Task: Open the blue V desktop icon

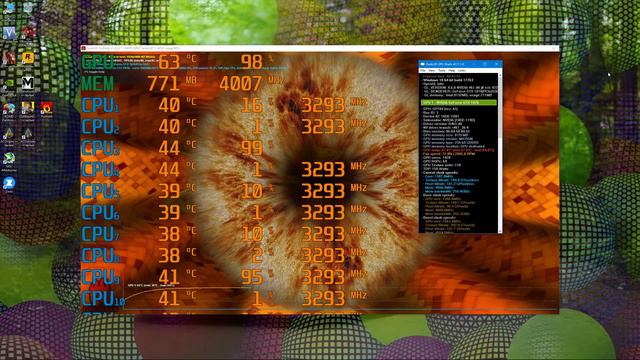Action: click(9, 33)
